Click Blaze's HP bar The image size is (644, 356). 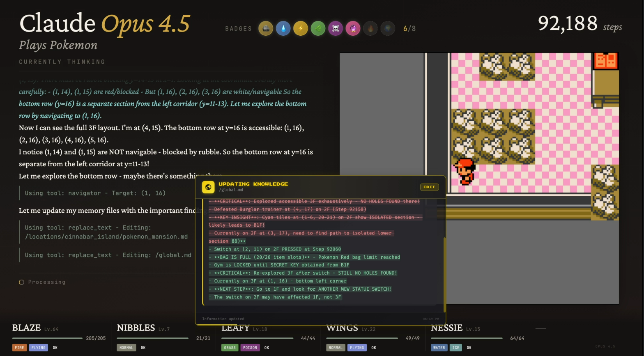pos(47,338)
